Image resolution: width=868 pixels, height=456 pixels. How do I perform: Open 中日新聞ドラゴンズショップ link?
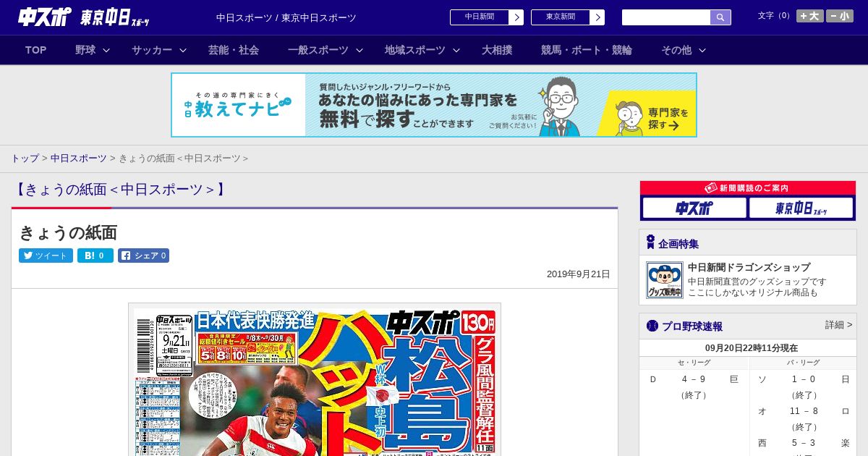(749, 267)
